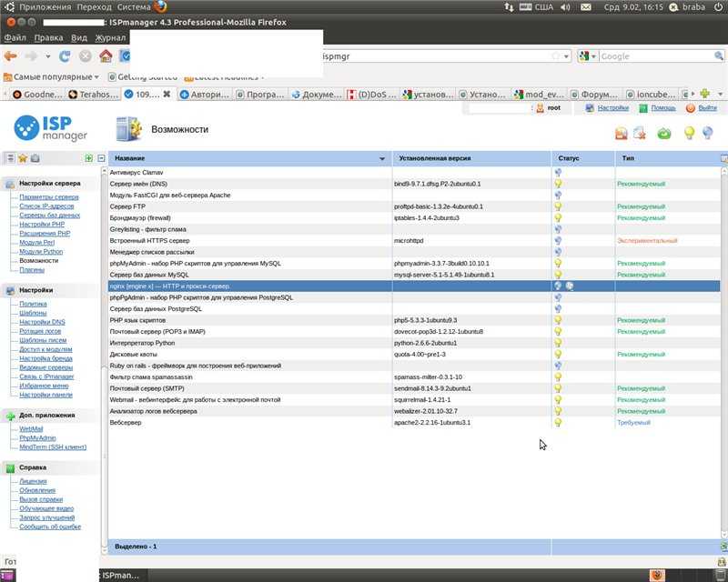728x582 pixels.
Task: Open the PhpMyAdmin link under Доп. приложения
Action: pos(37,437)
